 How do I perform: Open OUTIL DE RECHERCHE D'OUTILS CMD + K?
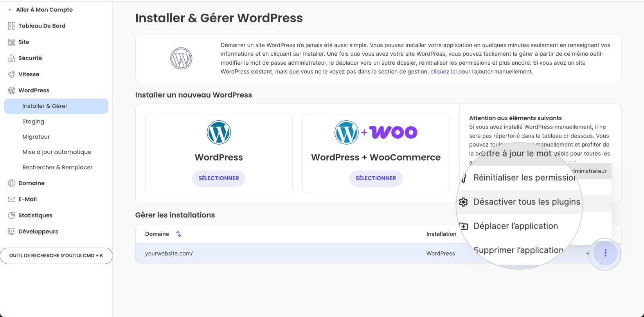click(x=56, y=255)
